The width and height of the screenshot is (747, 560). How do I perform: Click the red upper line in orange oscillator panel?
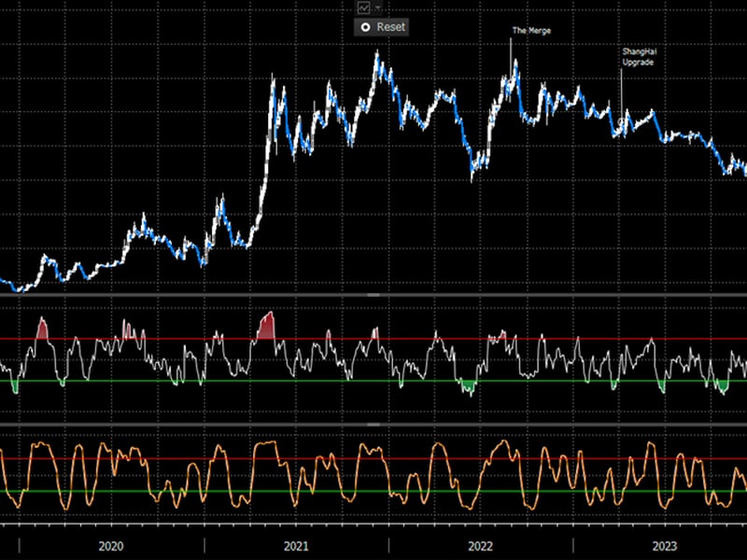(187, 458)
